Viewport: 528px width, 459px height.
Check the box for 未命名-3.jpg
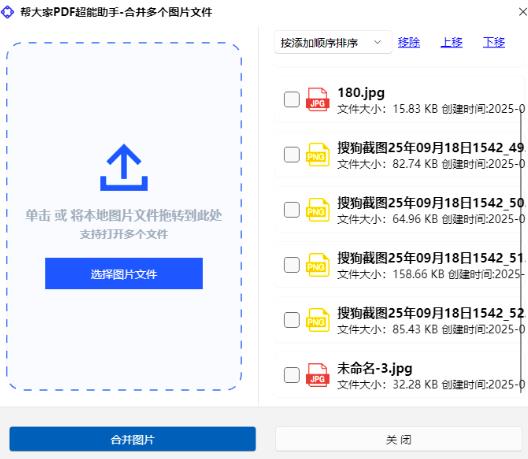tap(292, 375)
